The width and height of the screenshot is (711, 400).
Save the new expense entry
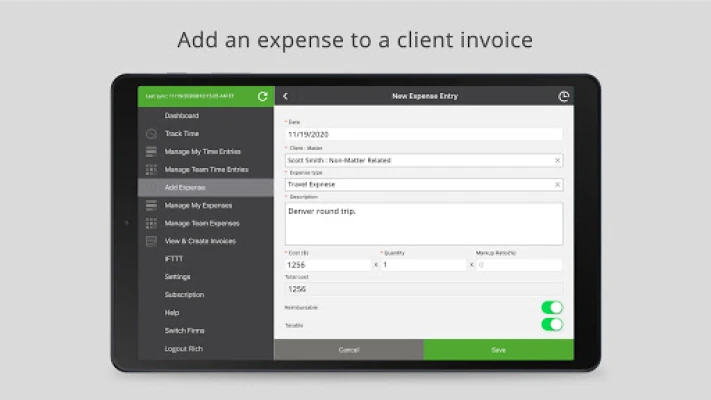498,350
